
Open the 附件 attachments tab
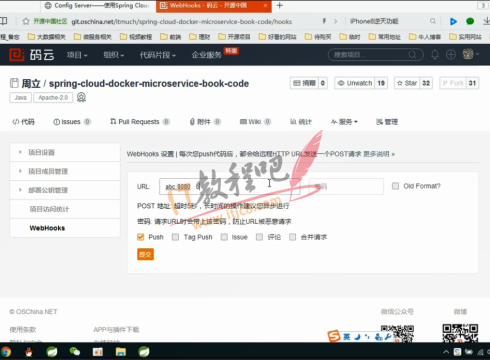(x=205, y=122)
